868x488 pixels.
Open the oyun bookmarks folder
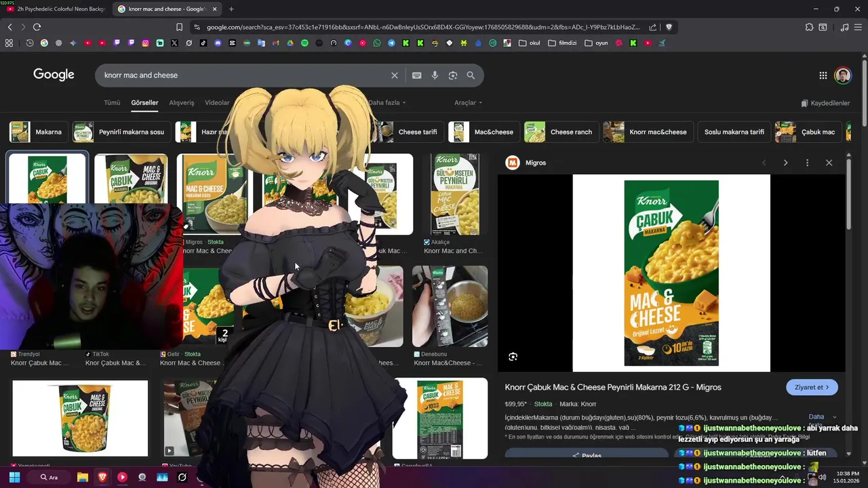pyautogui.click(x=596, y=43)
